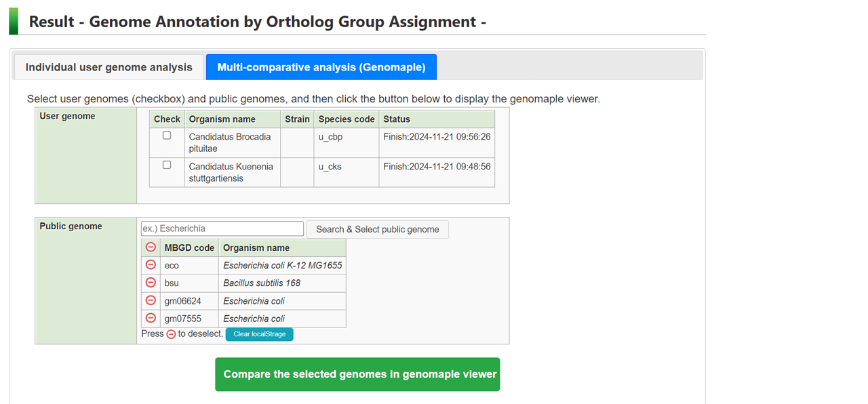The height and width of the screenshot is (404, 868).
Task: Remove genome gm06624 using its minus icon
Action: [151, 300]
